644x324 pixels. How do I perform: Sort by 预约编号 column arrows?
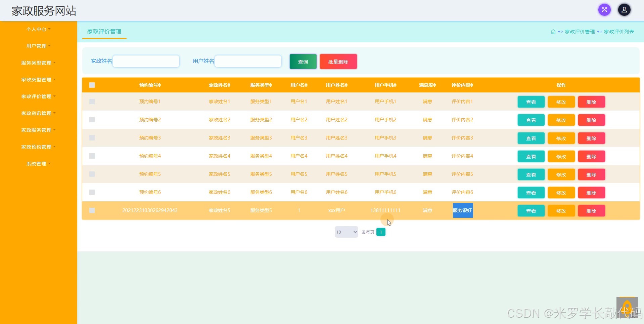[x=159, y=85]
